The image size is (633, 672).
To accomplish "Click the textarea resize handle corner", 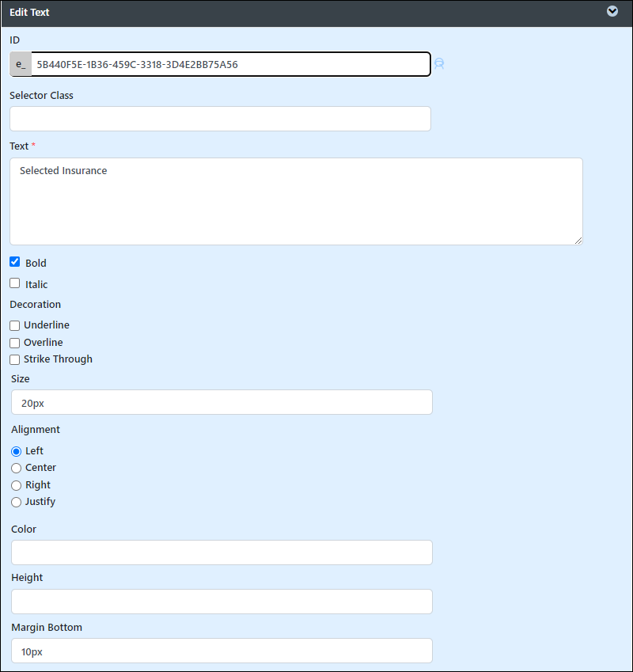I will click(578, 241).
